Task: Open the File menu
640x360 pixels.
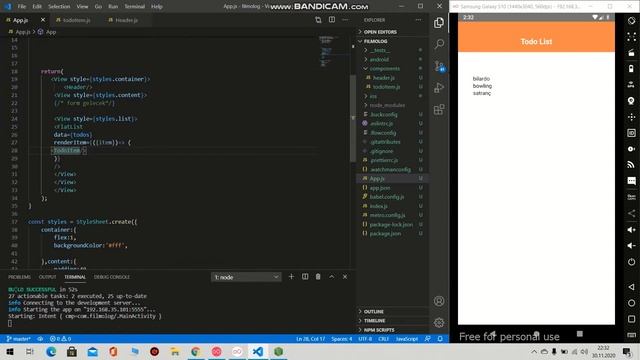Action: coord(22,7)
